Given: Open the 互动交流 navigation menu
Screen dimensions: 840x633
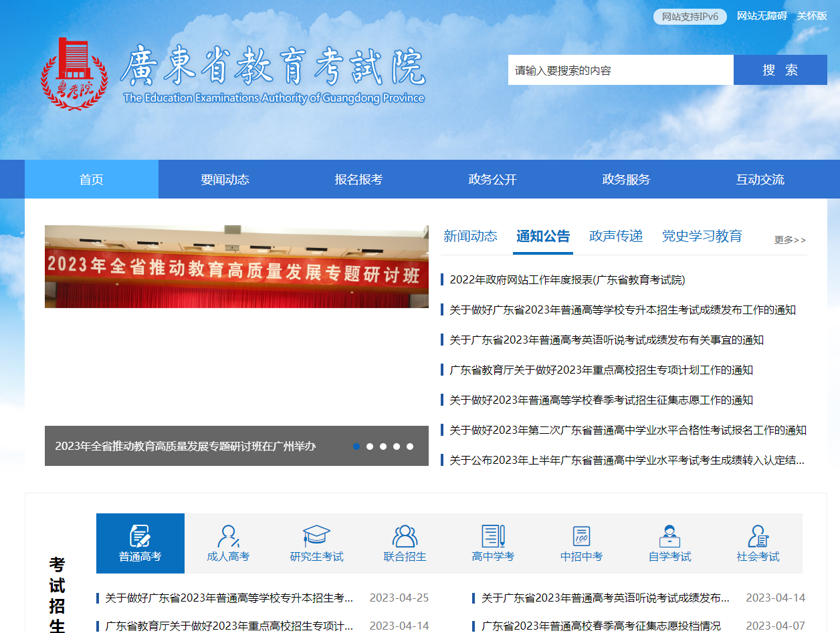Looking at the screenshot, I should click(760, 179).
